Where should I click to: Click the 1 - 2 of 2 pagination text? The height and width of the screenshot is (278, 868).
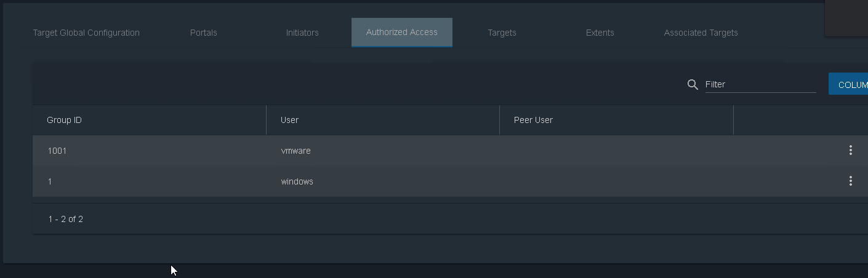(66, 219)
